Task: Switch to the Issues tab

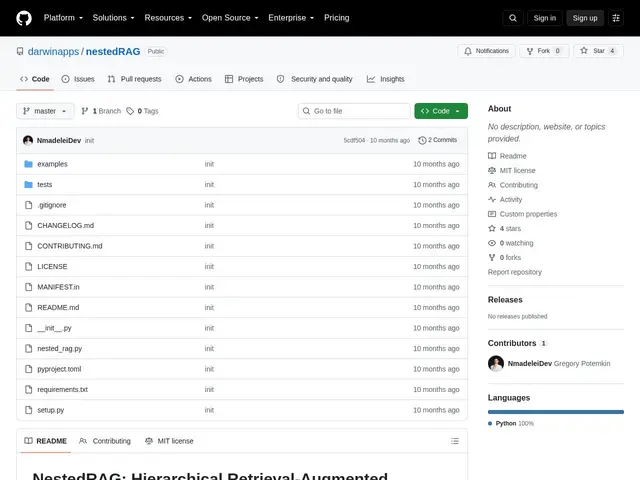Action: pos(78,79)
